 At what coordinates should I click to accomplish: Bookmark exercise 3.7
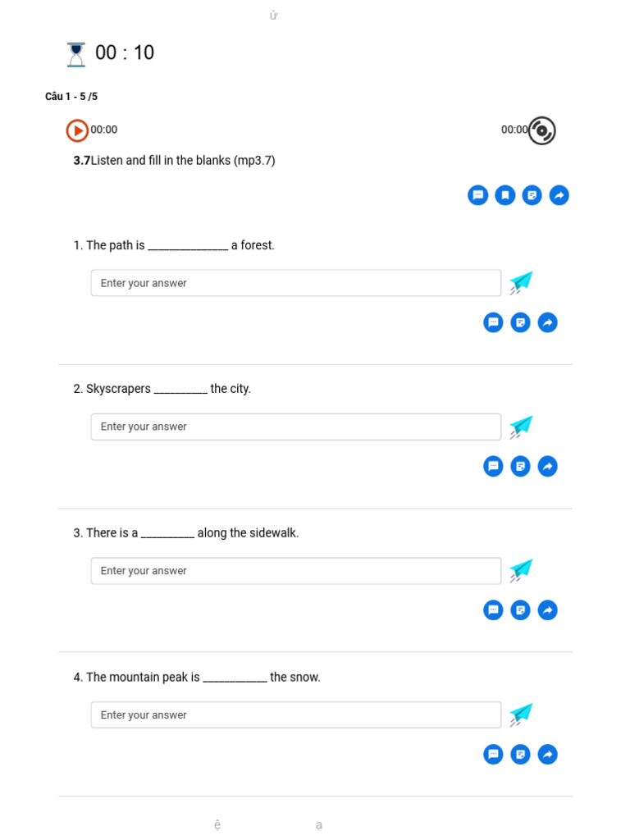(x=505, y=195)
